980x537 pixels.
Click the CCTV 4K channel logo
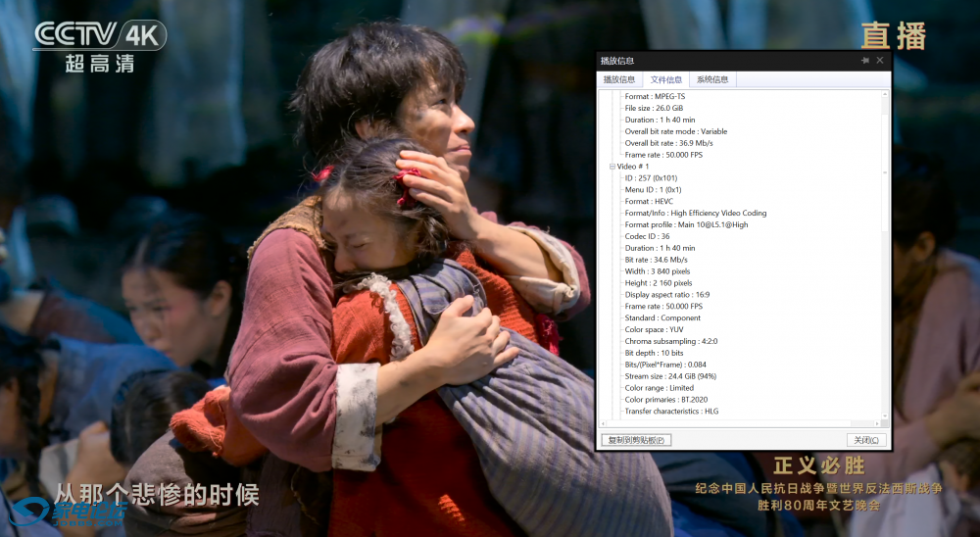tap(98, 45)
